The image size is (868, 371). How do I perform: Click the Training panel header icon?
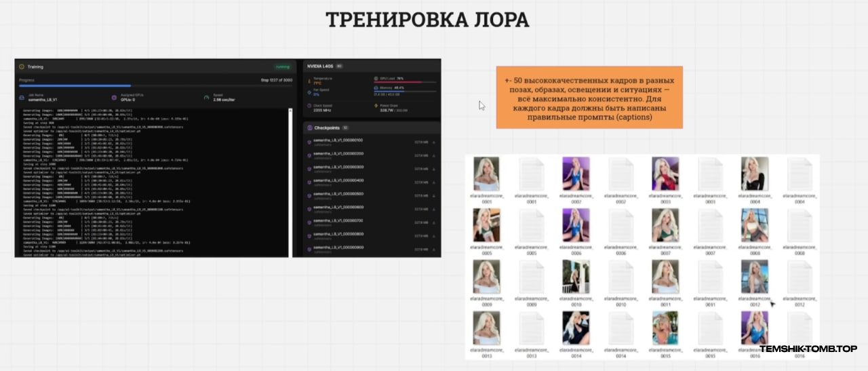(x=22, y=67)
